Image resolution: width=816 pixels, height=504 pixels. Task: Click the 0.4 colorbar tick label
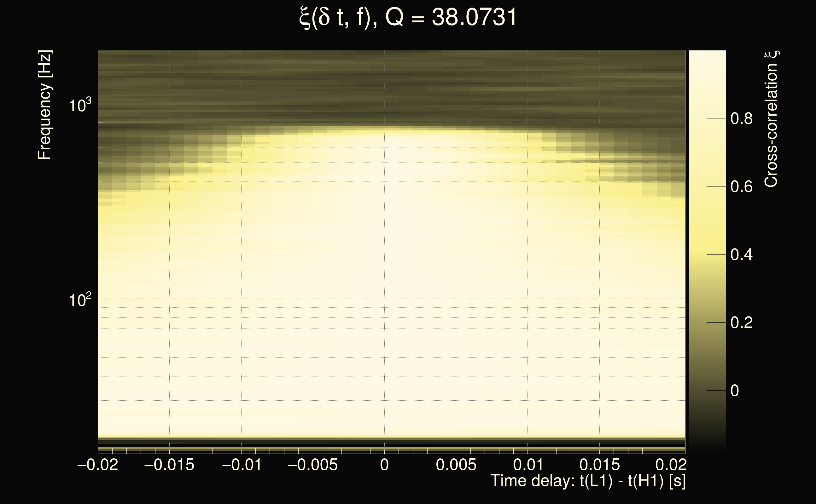[741, 255]
